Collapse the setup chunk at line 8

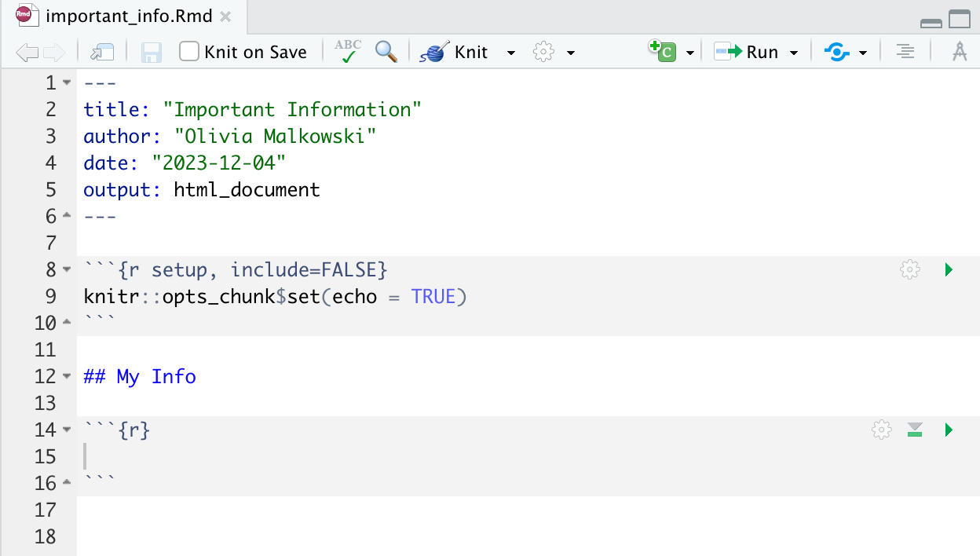point(66,269)
